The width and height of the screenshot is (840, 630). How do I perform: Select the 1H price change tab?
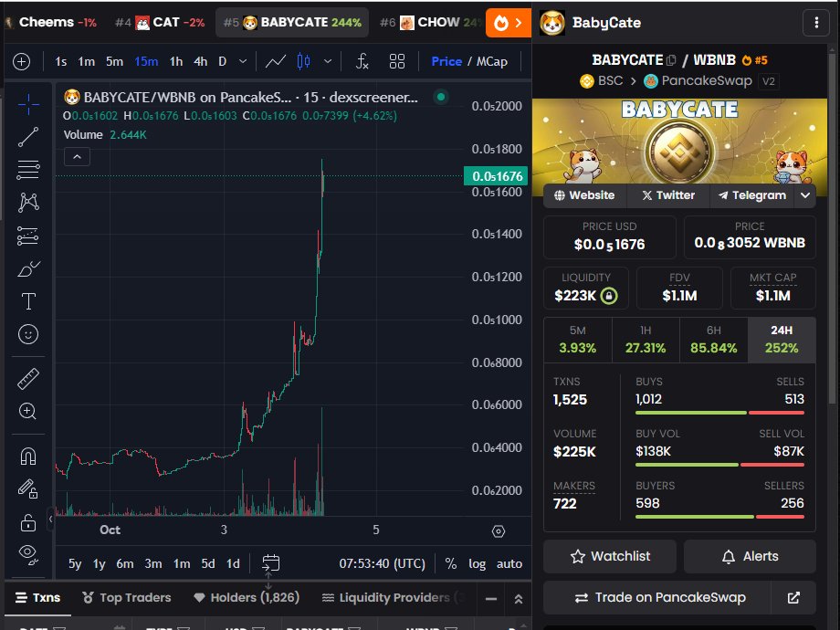646,340
